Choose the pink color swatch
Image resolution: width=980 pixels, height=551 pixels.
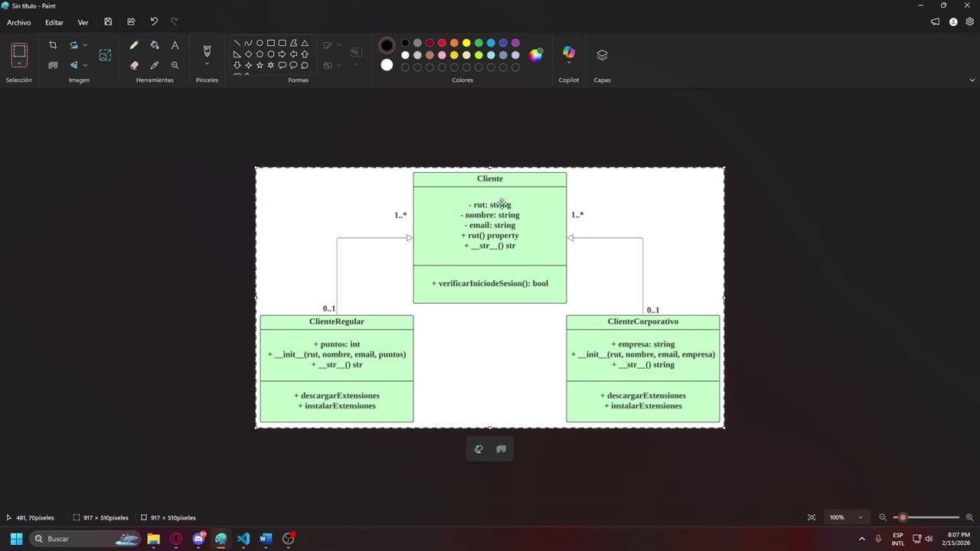pos(442,55)
